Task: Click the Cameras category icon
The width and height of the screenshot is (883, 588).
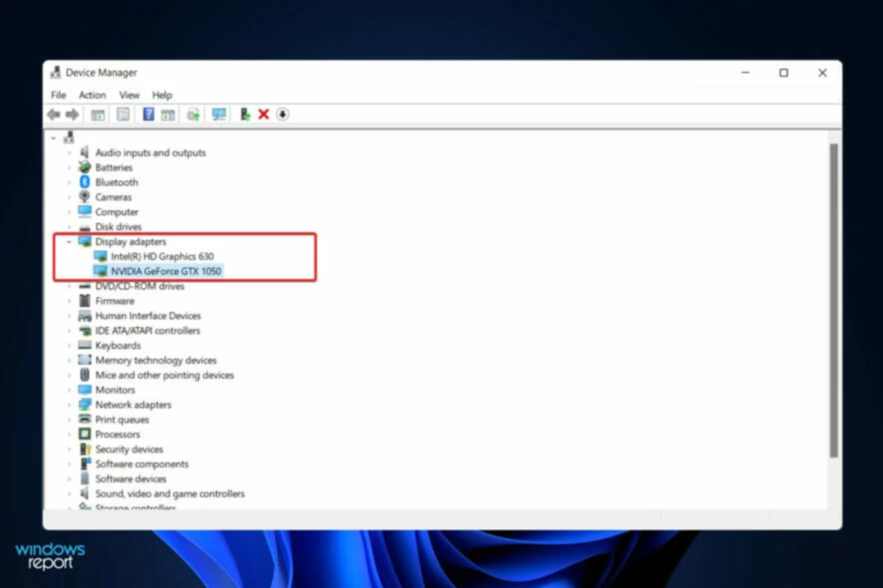Action: (85, 196)
